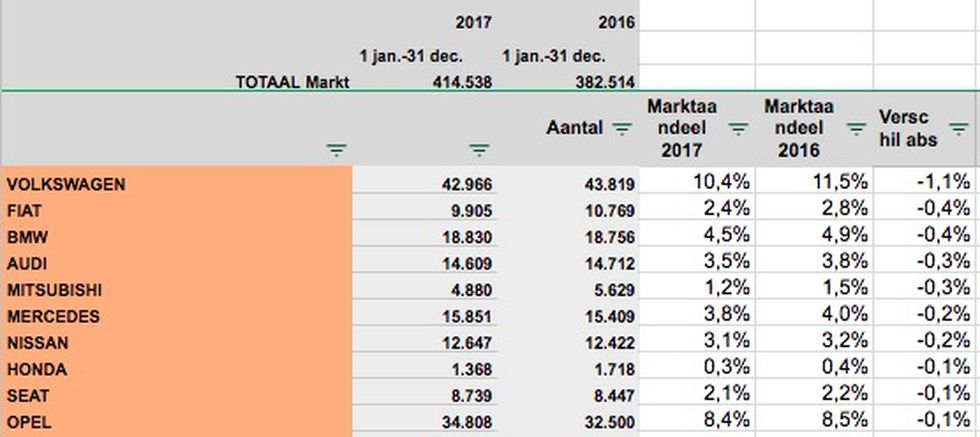Select the FIAT brand cell
The width and height of the screenshot is (980, 437).
coord(177,211)
